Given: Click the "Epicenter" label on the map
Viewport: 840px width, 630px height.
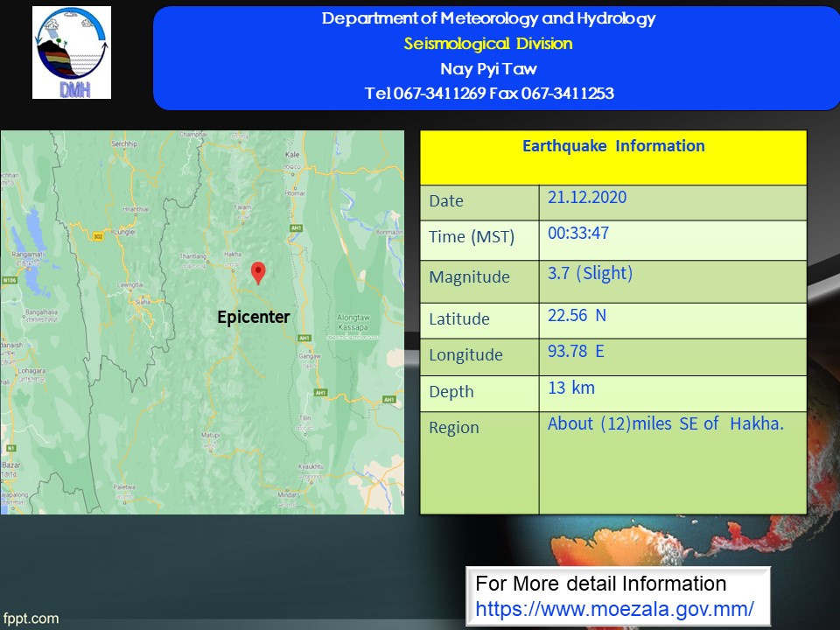Looking at the screenshot, I should (254, 317).
